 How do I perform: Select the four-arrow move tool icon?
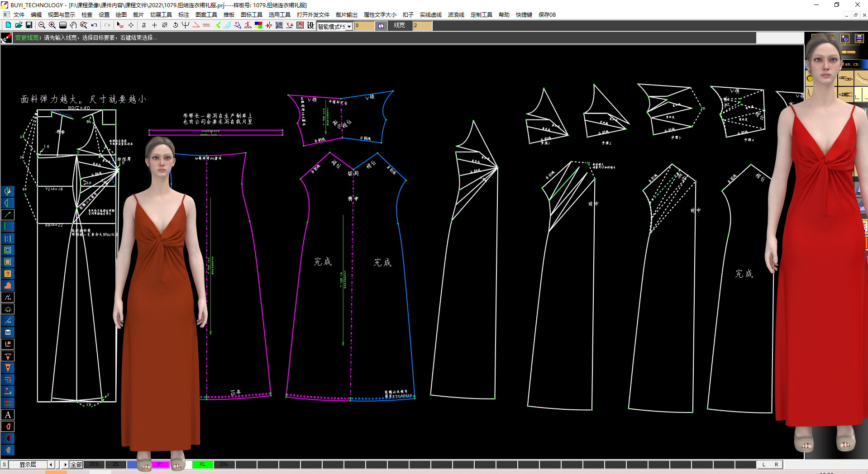coord(131,25)
